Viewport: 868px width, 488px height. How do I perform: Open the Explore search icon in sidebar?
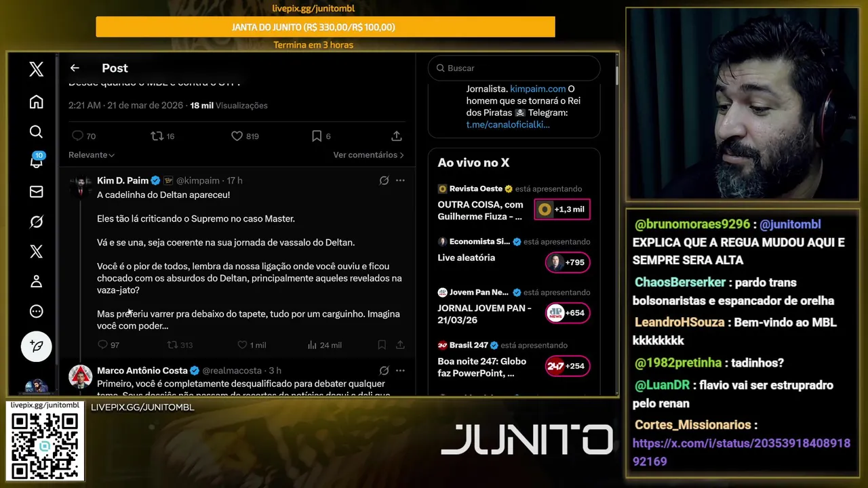click(37, 131)
